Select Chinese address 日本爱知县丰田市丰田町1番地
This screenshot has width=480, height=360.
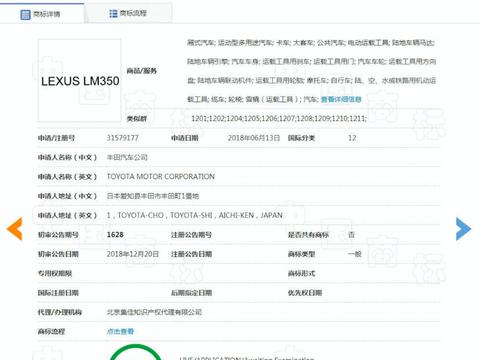(x=153, y=196)
